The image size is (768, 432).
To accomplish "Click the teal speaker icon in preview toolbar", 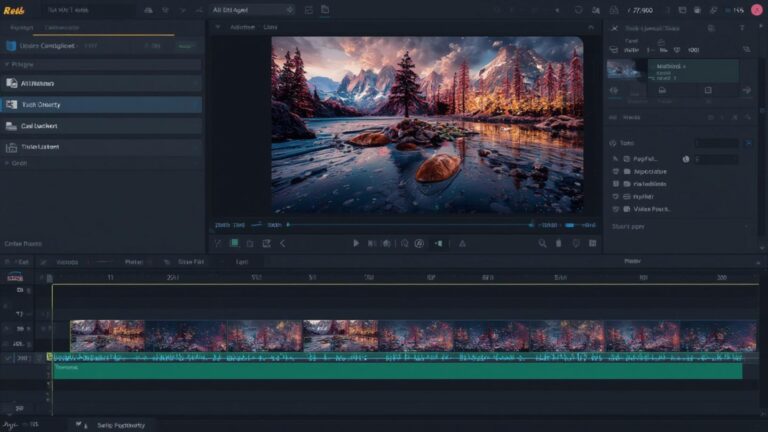I will pyautogui.click(x=439, y=243).
